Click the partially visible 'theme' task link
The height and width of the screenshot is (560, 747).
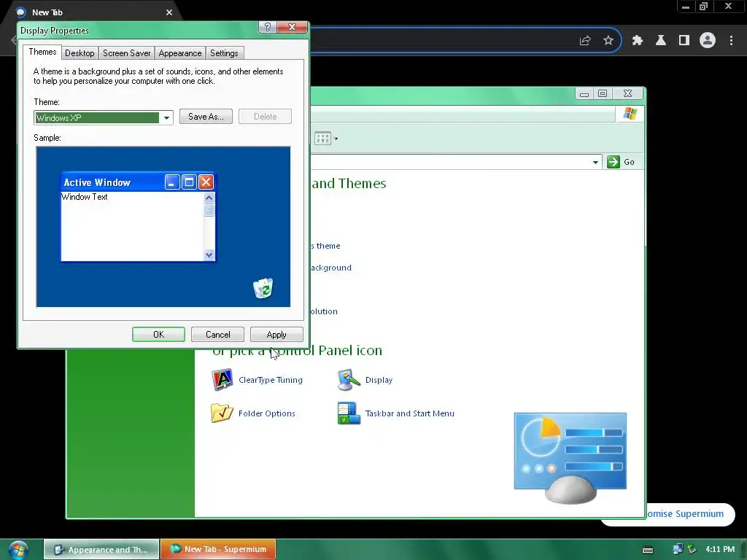click(x=325, y=246)
